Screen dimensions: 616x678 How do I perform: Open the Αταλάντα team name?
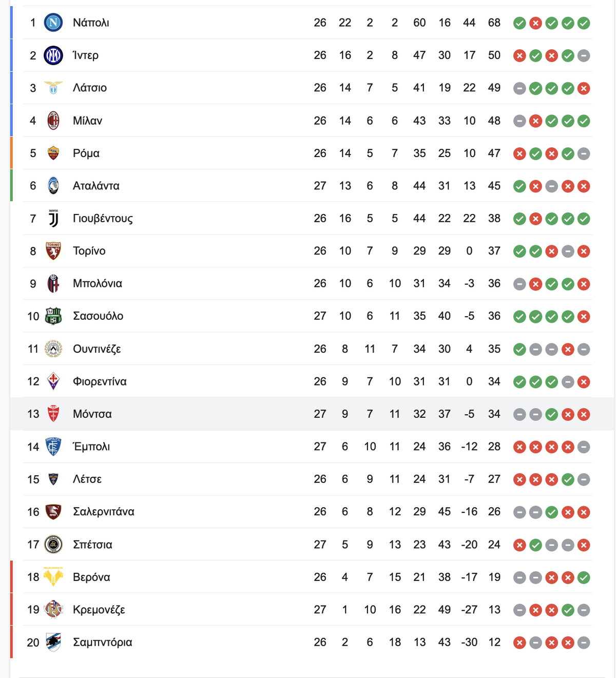click(x=96, y=186)
